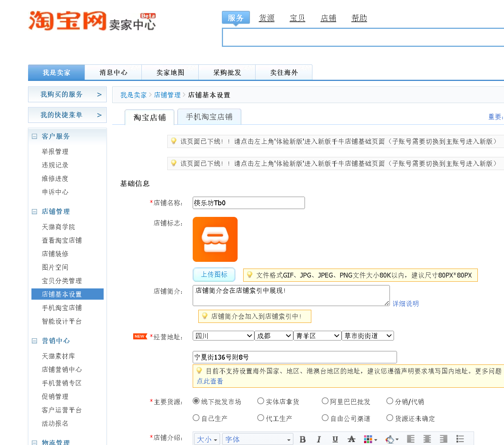Collapse the 物流管理 sidebar section

point(34,442)
